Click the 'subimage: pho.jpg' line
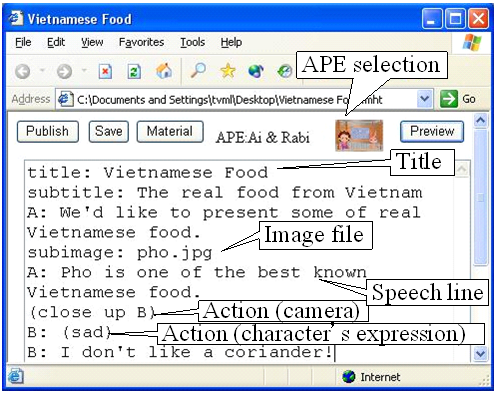 click(x=120, y=253)
